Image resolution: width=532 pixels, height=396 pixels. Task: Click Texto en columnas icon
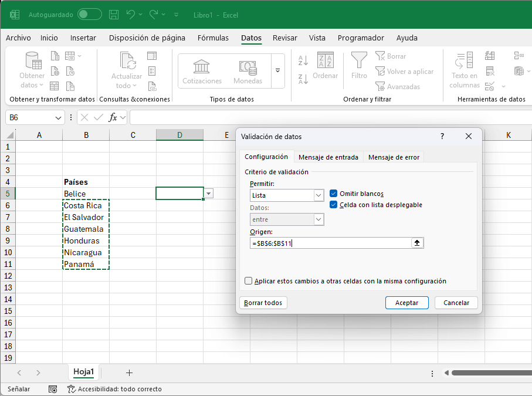(464, 60)
